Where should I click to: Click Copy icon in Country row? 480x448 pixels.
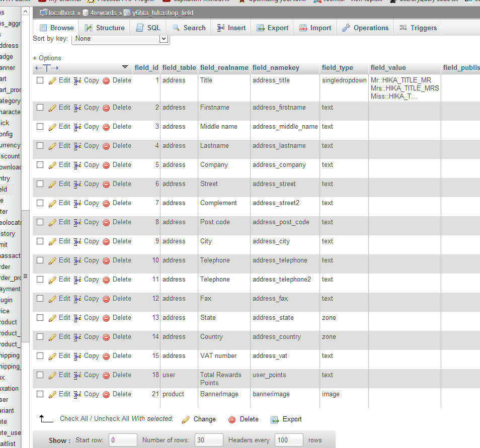[x=77, y=337]
